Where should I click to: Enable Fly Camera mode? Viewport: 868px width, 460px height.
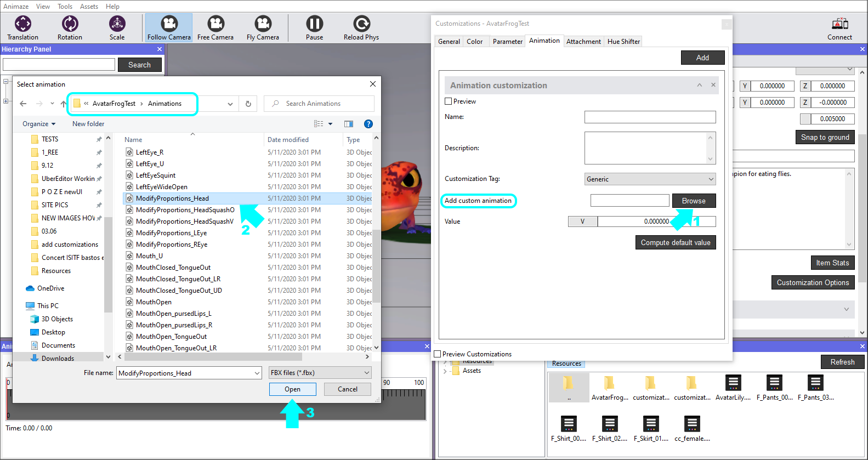(x=263, y=28)
